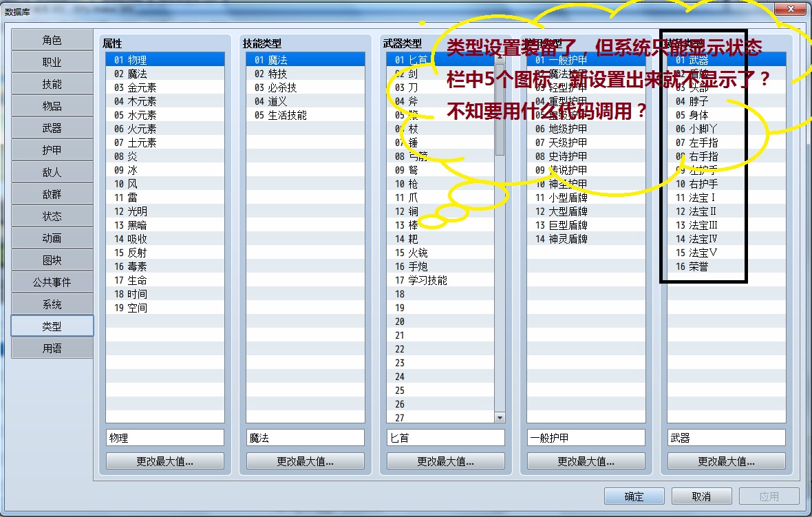Viewport: 812px width, 517px height.
Task: Switch to the 敌人 tab
Action: 52,172
